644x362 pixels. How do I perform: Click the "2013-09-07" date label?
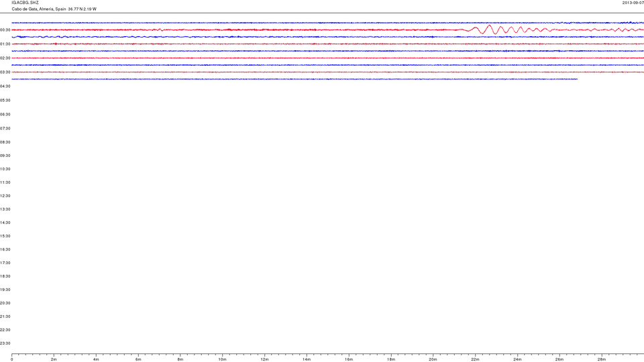pos(633,3)
